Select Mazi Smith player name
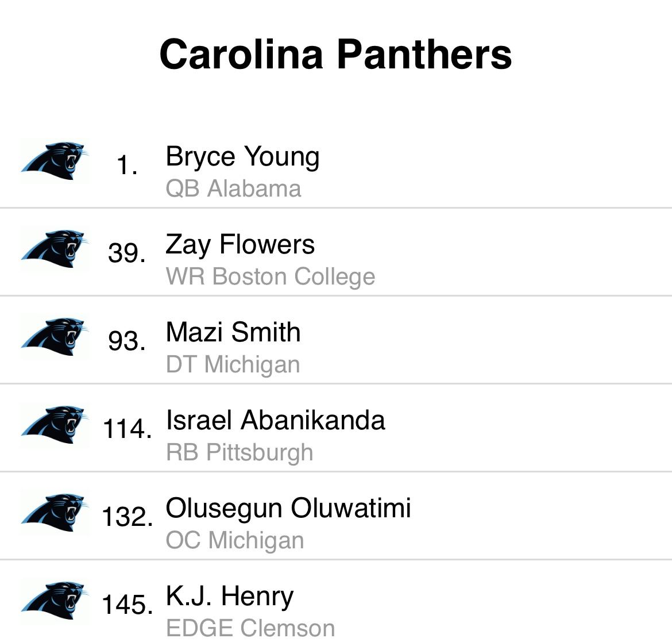This screenshot has width=672, height=642. point(233,332)
